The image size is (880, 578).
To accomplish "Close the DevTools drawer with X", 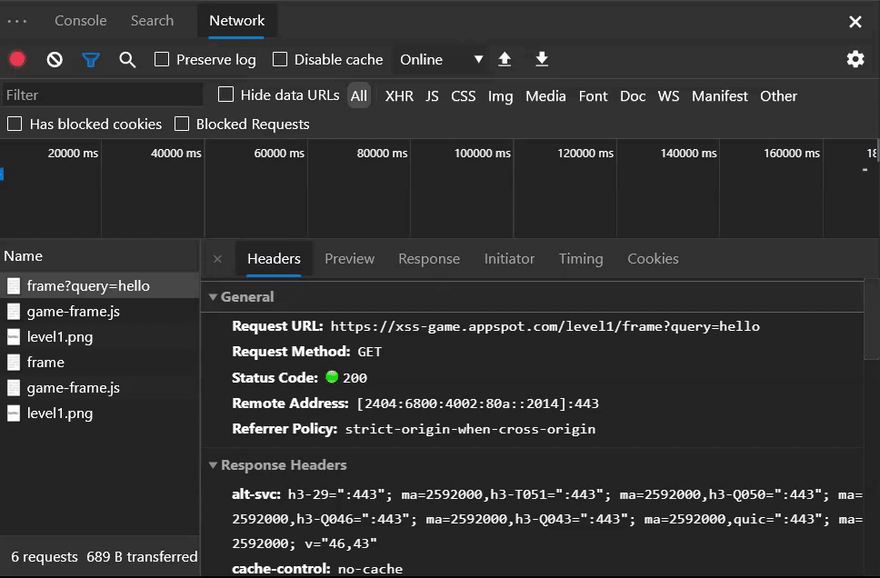I will tap(855, 22).
